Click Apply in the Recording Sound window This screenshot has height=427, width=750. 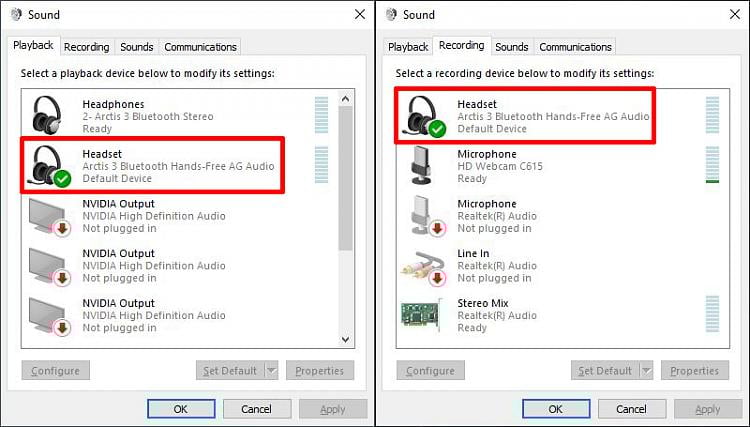(708, 409)
